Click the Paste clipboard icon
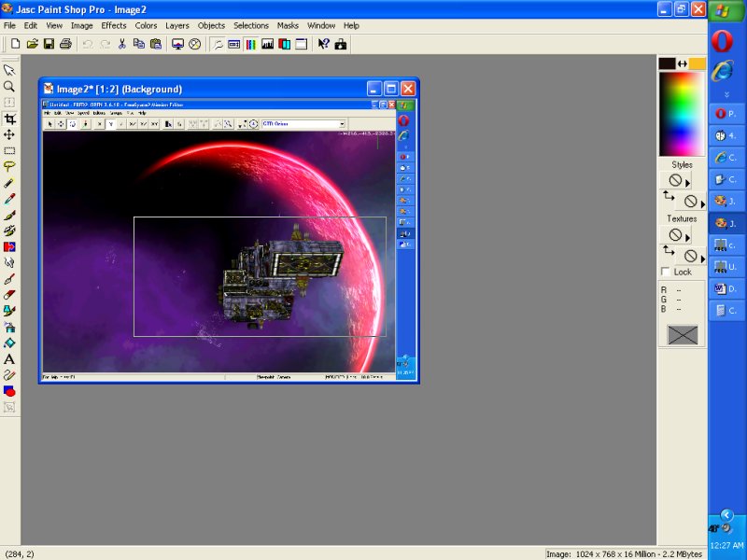This screenshot has width=747, height=560. pyautogui.click(x=156, y=44)
